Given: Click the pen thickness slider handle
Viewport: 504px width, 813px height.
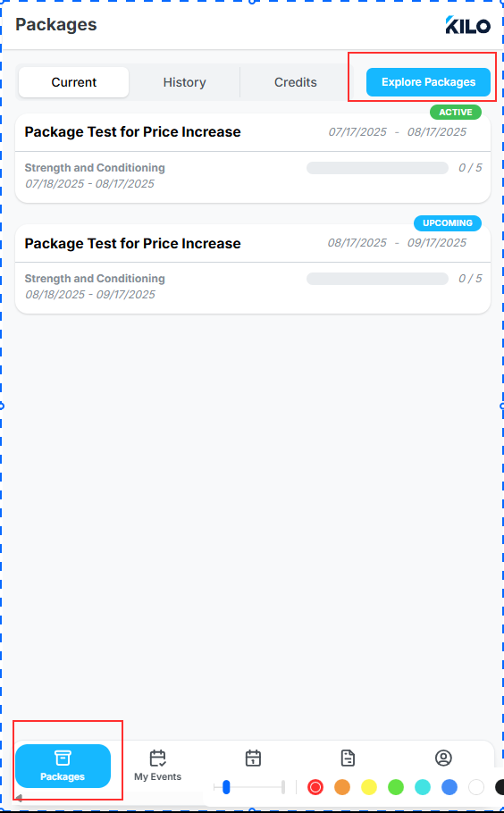Looking at the screenshot, I should coord(226,787).
